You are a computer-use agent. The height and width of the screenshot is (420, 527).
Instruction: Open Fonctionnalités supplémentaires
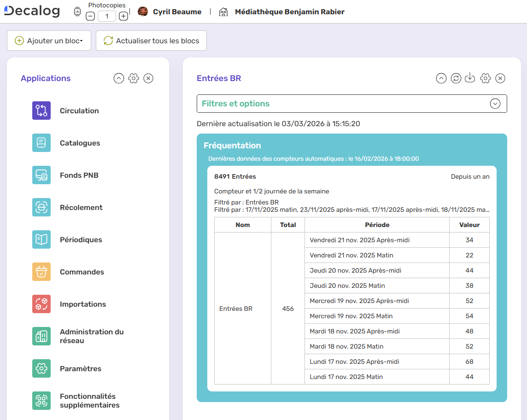point(41,401)
